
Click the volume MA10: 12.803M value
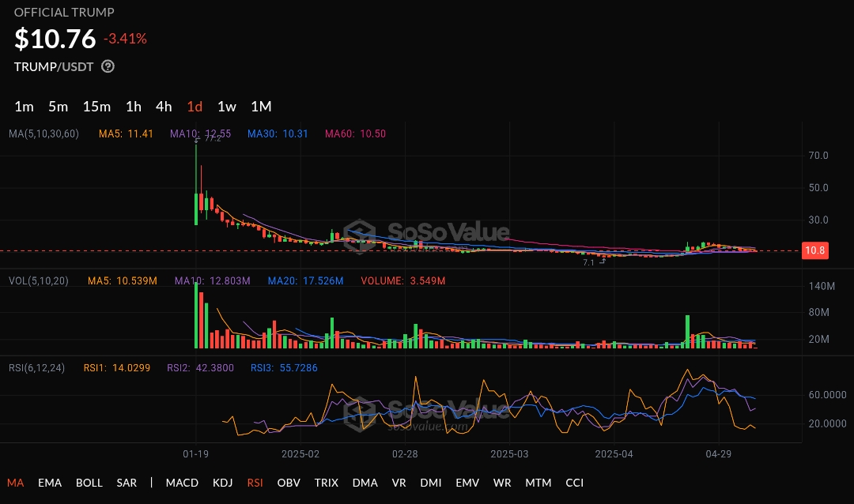coord(213,281)
